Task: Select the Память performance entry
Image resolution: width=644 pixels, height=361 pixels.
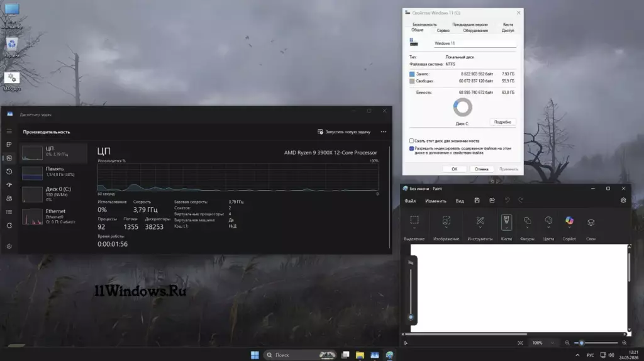Action: [x=53, y=172]
